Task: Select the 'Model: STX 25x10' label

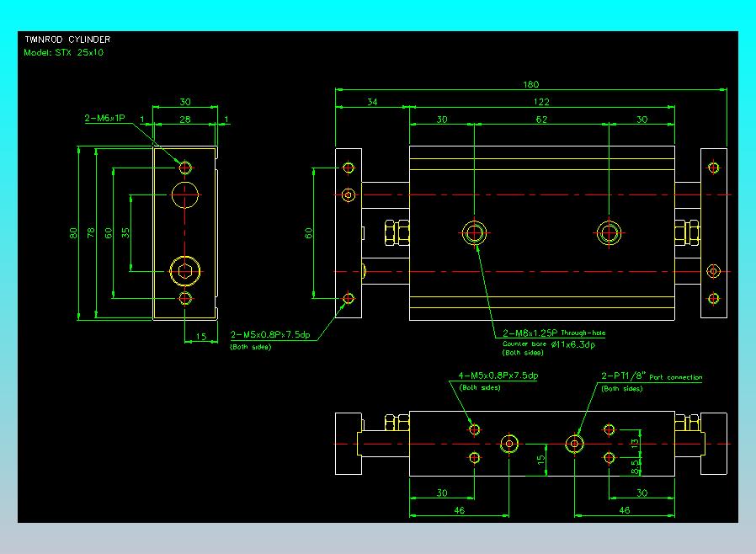Action: [64, 52]
